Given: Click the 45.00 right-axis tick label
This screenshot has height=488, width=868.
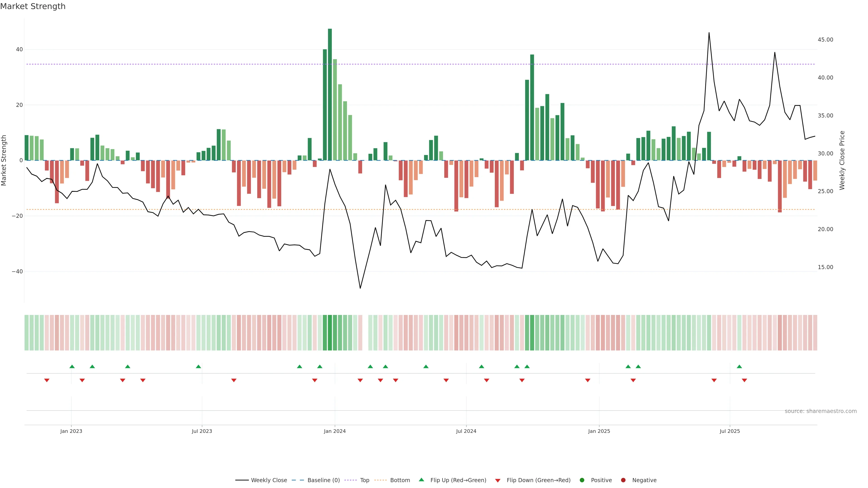Looking at the screenshot, I should coord(825,40).
